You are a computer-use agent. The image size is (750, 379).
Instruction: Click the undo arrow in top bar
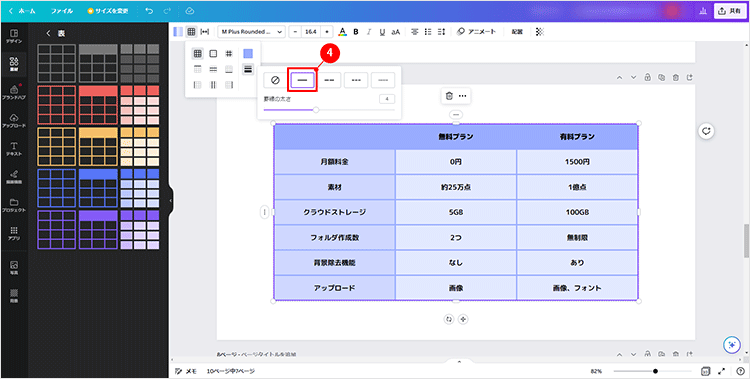pos(149,11)
